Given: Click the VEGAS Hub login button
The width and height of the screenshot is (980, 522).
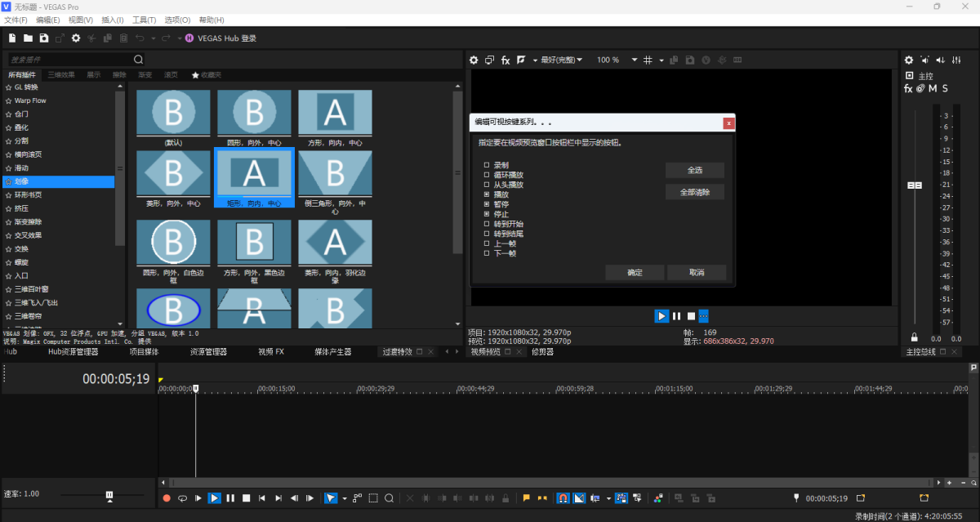Looking at the screenshot, I should [x=220, y=38].
